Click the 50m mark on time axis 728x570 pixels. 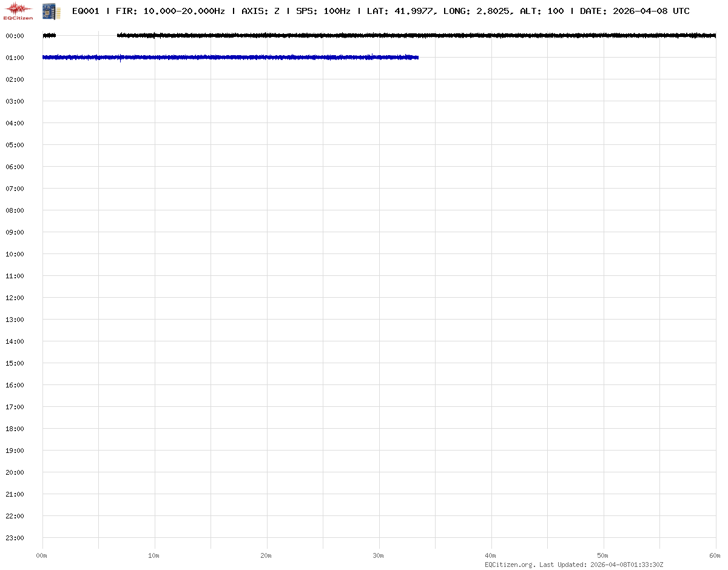[x=603, y=555]
